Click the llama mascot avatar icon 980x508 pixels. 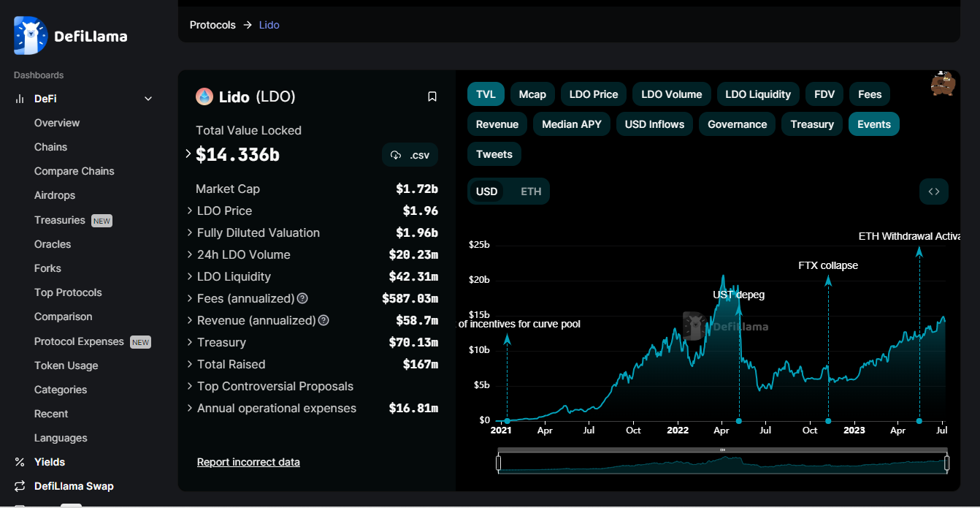943,83
